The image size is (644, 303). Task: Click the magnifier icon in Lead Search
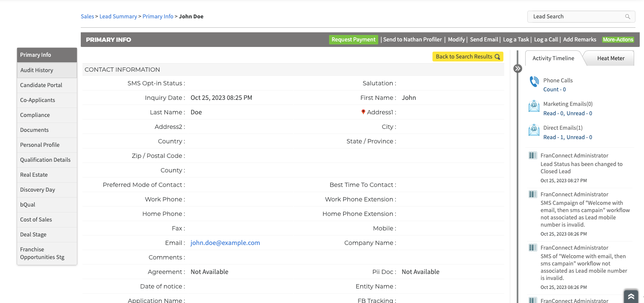[x=628, y=17]
